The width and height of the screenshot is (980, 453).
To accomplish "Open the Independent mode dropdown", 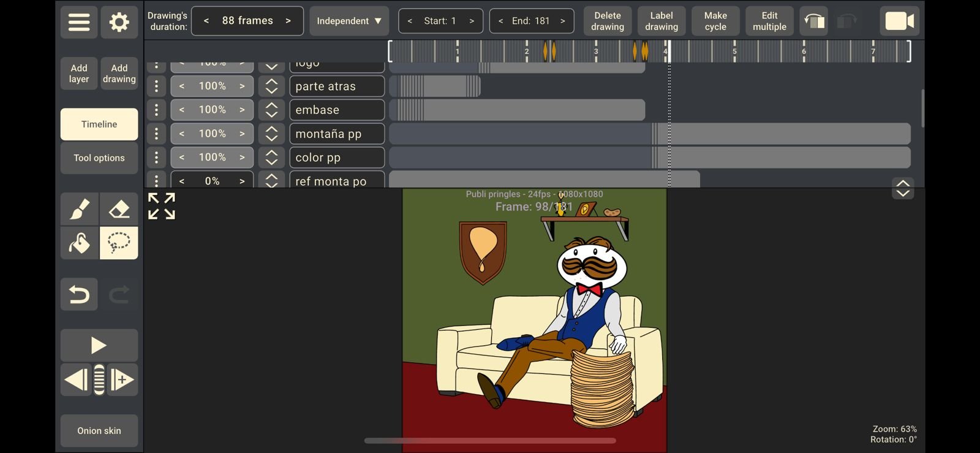I will (x=349, y=21).
